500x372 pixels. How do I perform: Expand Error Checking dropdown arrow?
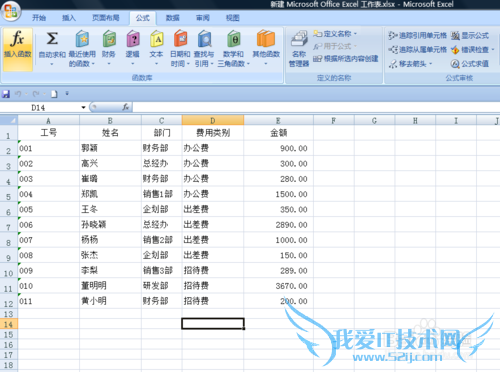click(x=493, y=50)
